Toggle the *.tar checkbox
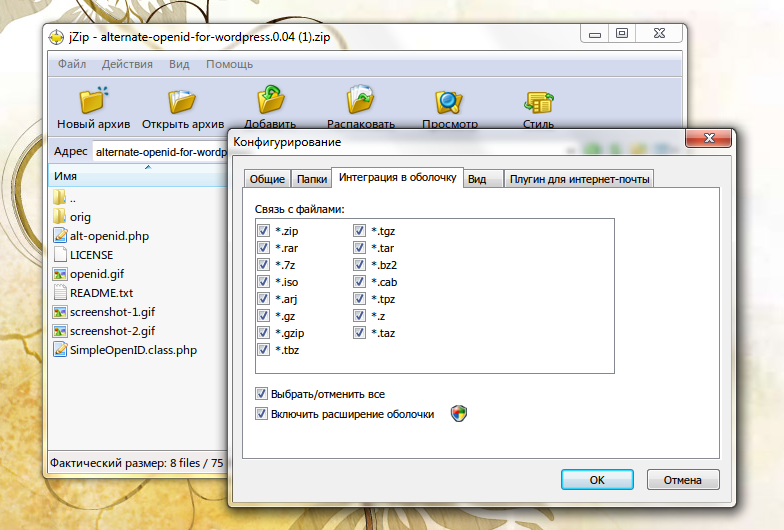784x530 pixels. click(x=359, y=248)
